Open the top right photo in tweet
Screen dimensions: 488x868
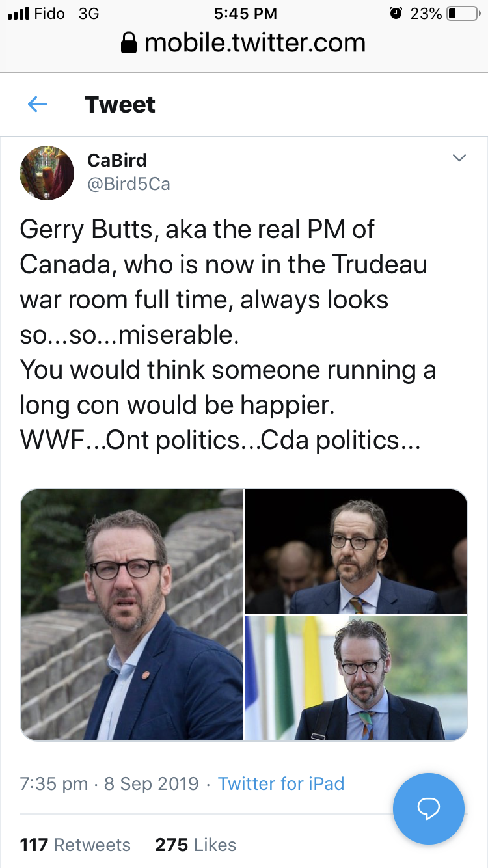357,551
